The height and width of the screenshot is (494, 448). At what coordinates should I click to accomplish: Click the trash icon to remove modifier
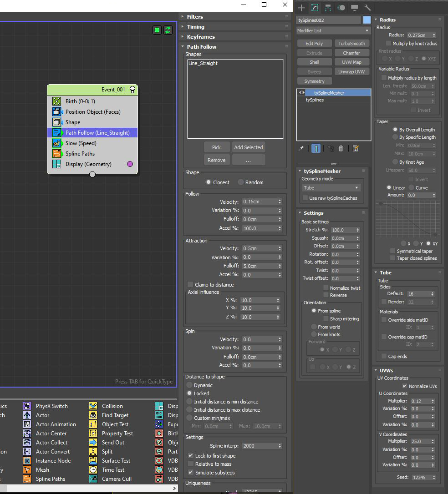point(341,149)
